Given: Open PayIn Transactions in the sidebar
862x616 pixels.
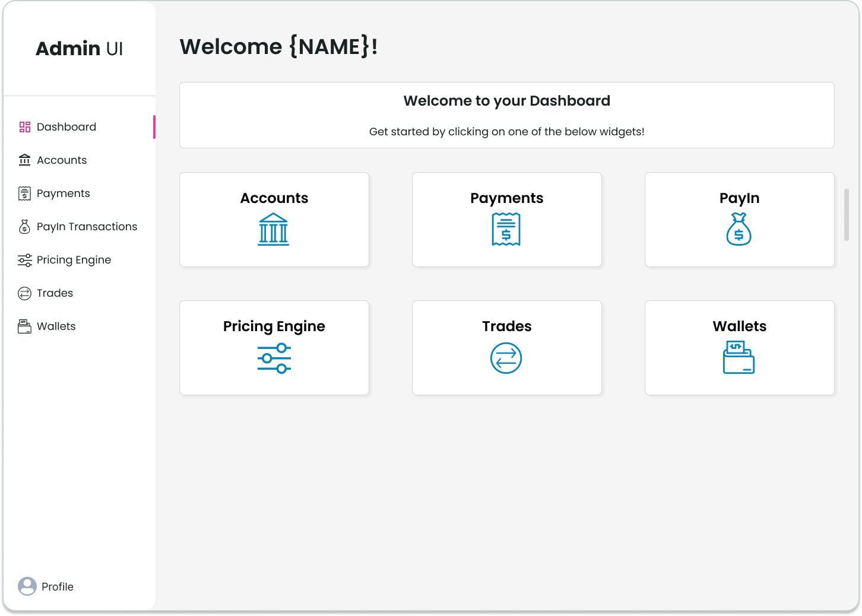Looking at the screenshot, I should (87, 227).
